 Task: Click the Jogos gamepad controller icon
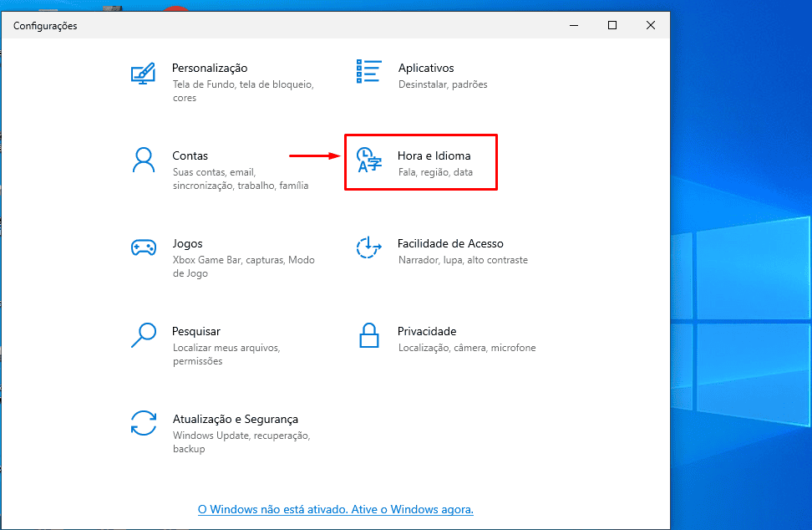(143, 247)
